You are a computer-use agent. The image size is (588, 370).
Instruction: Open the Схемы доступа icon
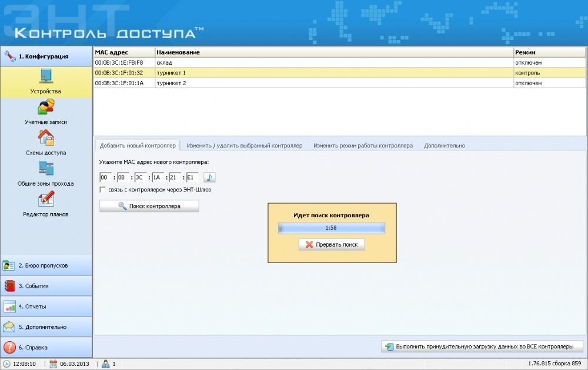click(46, 138)
